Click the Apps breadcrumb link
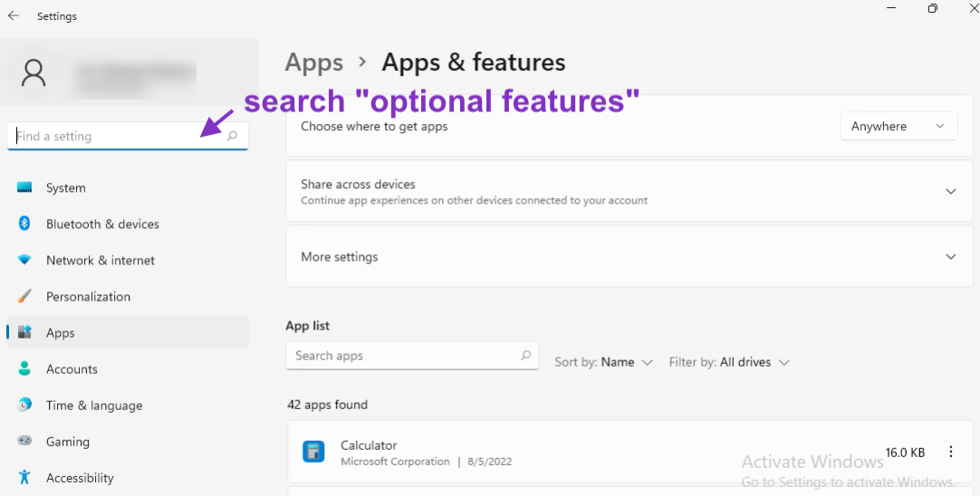980x496 pixels. pos(313,62)
